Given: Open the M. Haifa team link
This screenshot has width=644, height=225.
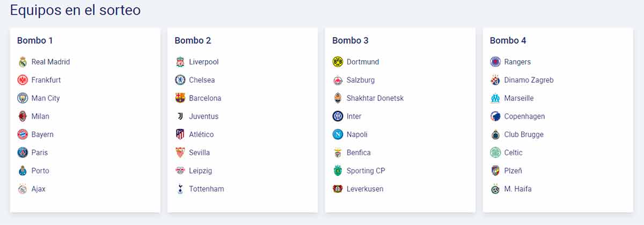Looking at the screenshot, I should [x=518, y=189].
